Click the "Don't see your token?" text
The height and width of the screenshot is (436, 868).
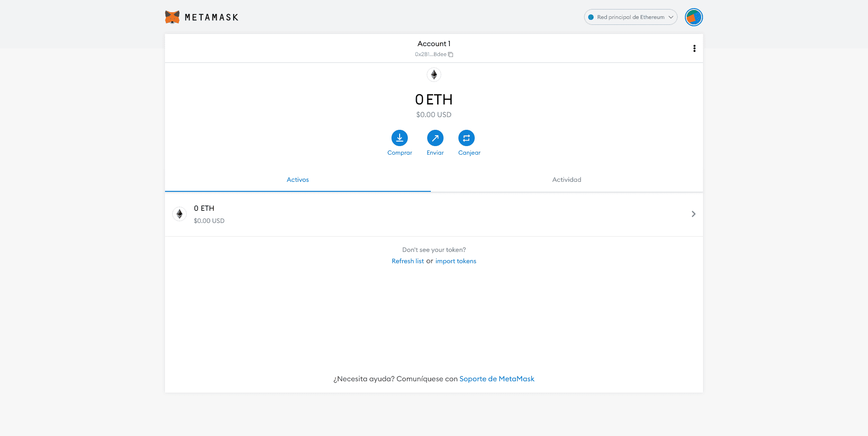tap(434, 250)
